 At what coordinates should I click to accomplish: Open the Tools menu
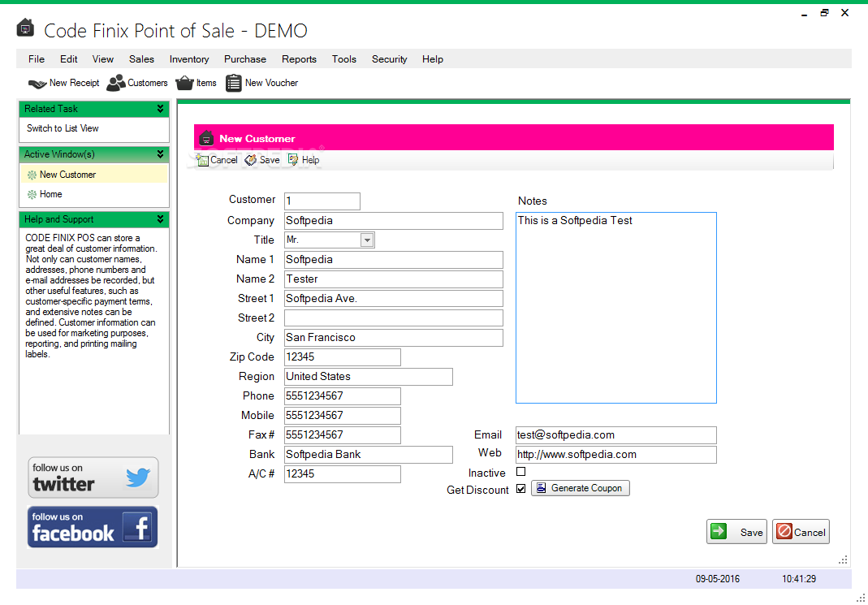[344, 59]
